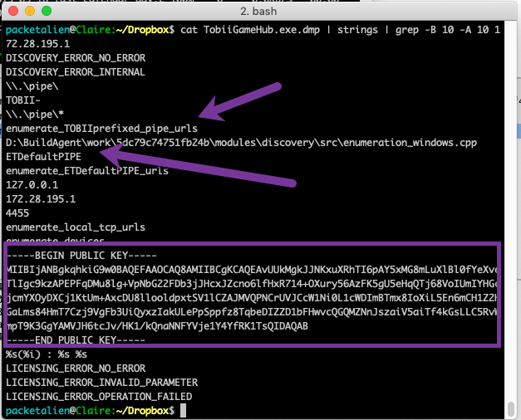Click the LICENSING_ERROR_INVALID_PARAMETER line

101,383
